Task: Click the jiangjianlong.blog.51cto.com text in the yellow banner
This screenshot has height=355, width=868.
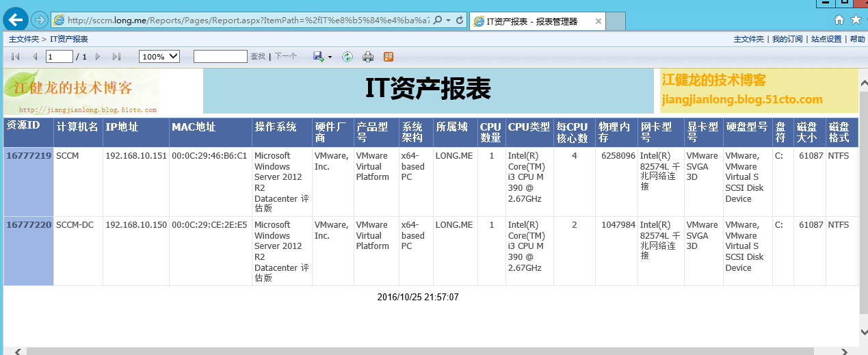Action: pos(742,100)
